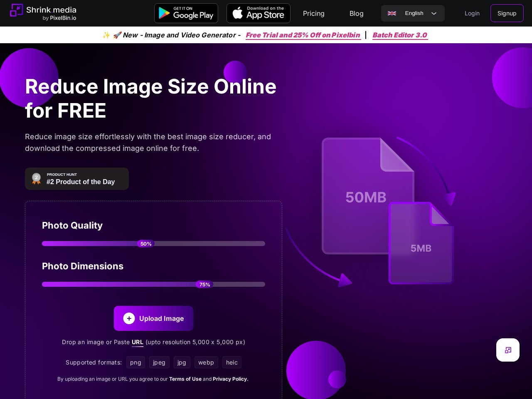Open the Privacy Policy link
532x399 pixels.
coord(230,379)
